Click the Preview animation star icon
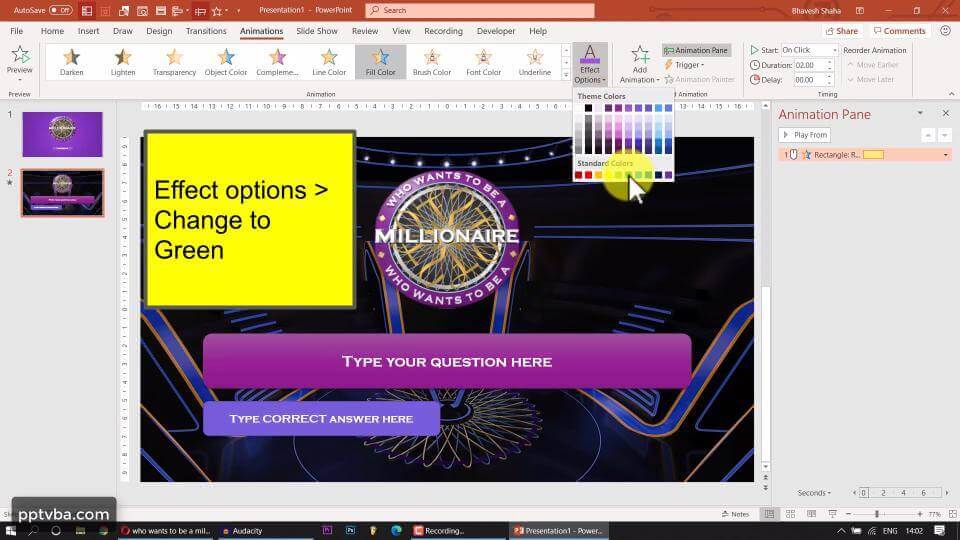 click(20, 56)
